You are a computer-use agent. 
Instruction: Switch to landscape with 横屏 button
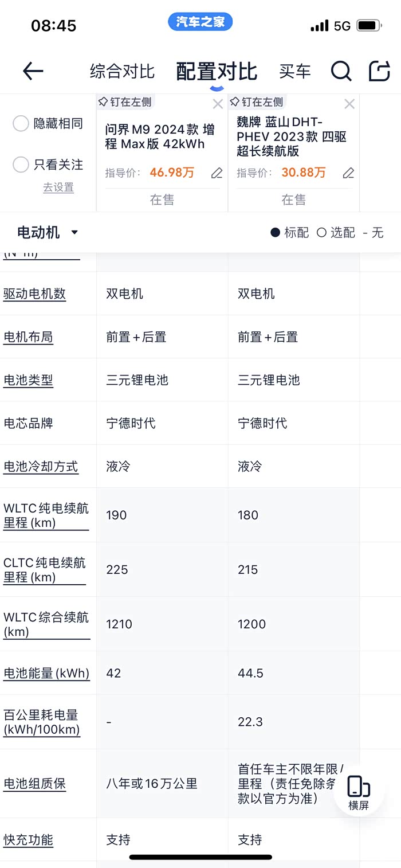pyautogui.click(x=359, y=792)
